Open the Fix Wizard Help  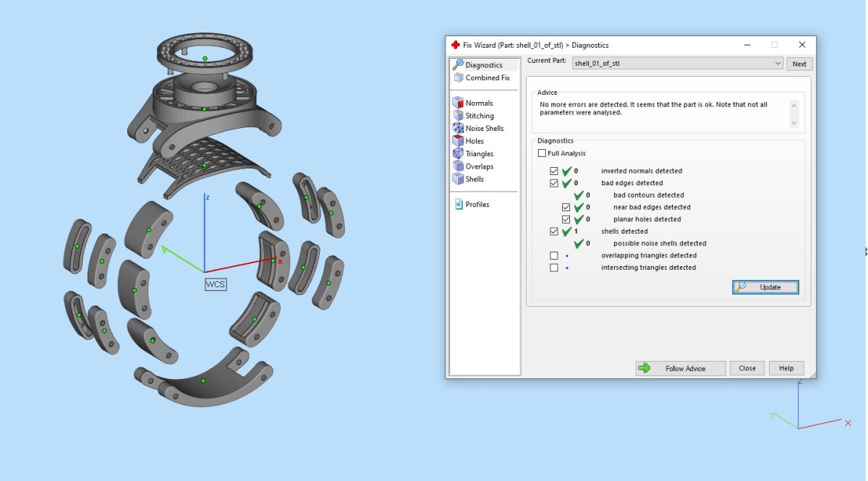click(x=786, y=368)
